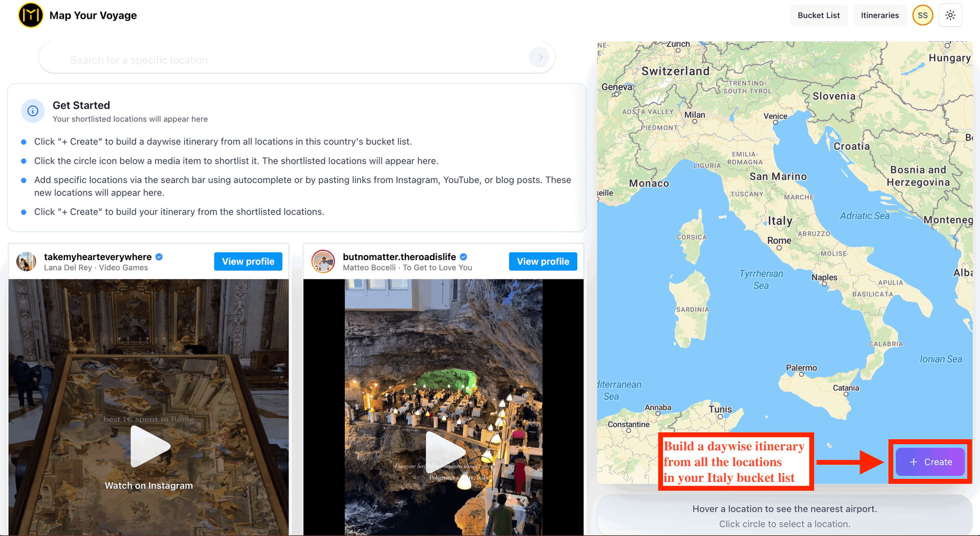Viewport: 980px width, 536px height.
Task: Click the Get Started info icon
Action: tap(33, 111)
